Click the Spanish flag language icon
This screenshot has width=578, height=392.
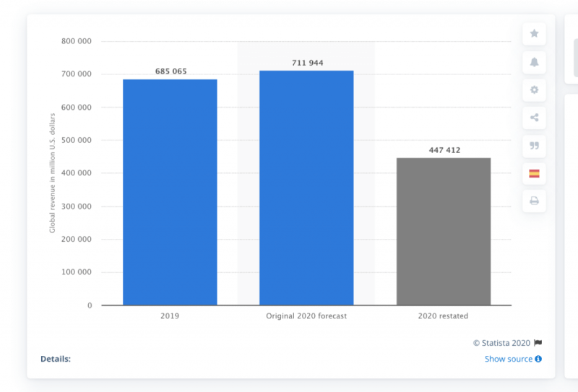tap(534, 173)
